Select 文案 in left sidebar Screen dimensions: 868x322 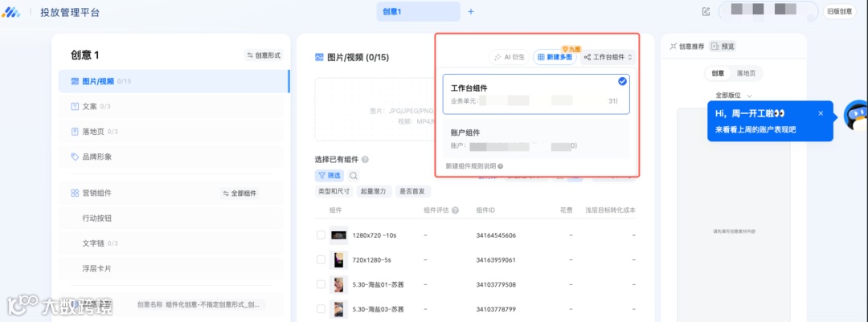[171, 106]
